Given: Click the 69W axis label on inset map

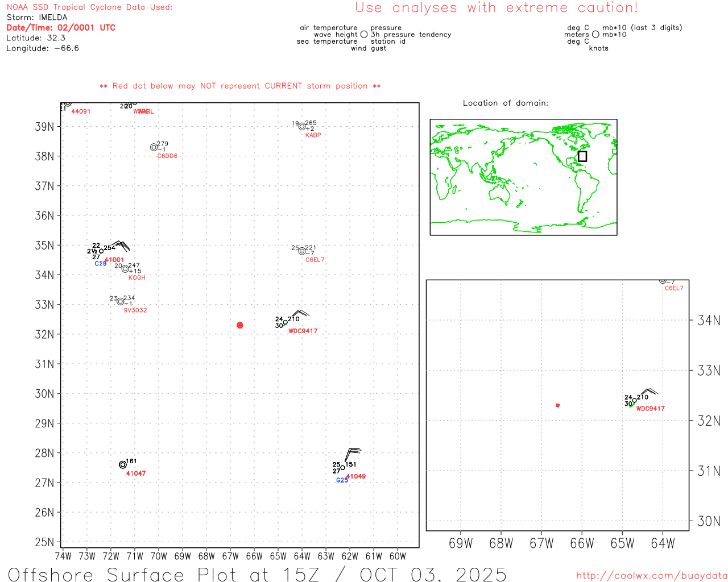Looking at the screenshot, I should tap(461, 544).
